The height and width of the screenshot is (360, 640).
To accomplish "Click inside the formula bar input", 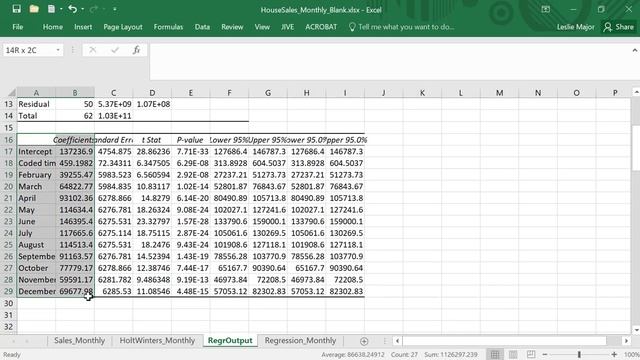I will click(388, 61).
